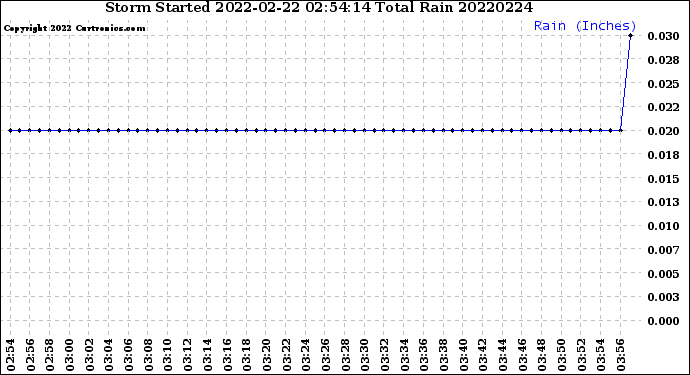Click the data point at 0.030 peak

[630, 36]
